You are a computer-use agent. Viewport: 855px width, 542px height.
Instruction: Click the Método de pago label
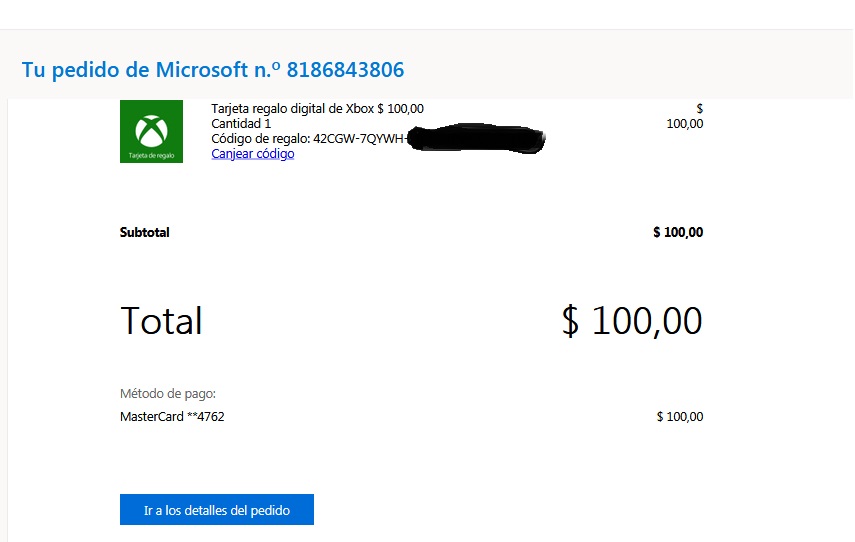168,394
